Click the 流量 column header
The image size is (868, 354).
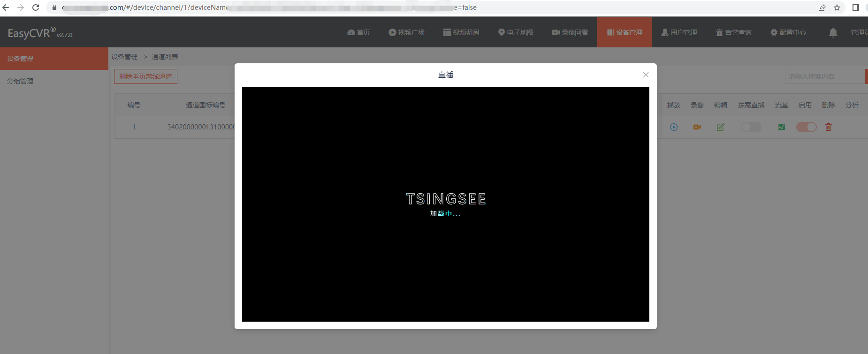tap(782, 105)
